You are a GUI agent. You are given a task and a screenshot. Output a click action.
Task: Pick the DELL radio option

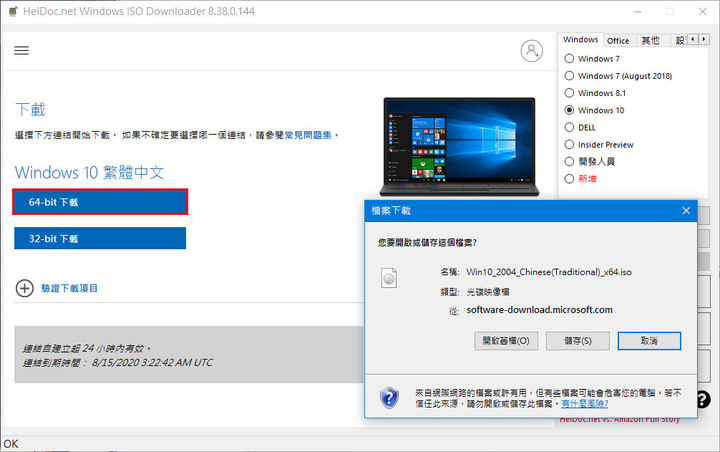coord(569,127)
